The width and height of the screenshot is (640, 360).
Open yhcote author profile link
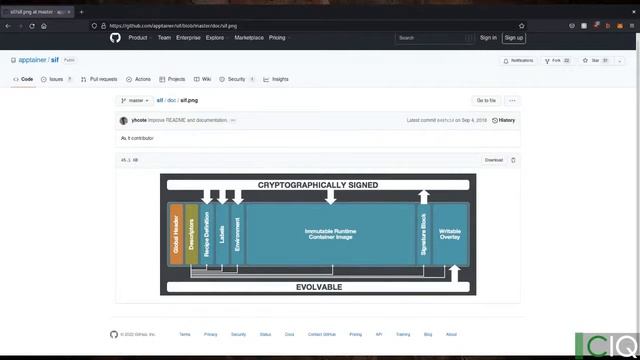coord(139,120)
